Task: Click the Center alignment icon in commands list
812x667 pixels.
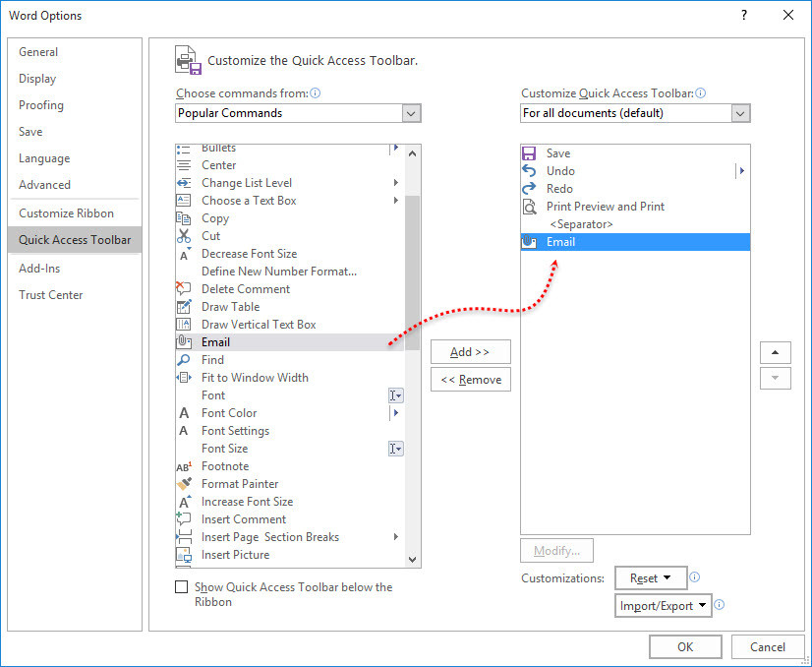Action: (x=183, y=165)
